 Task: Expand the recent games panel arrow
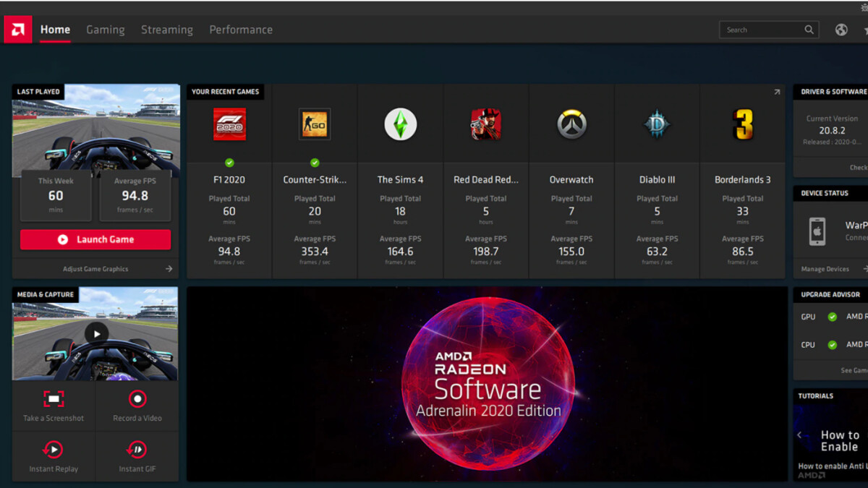coord(777,92)
